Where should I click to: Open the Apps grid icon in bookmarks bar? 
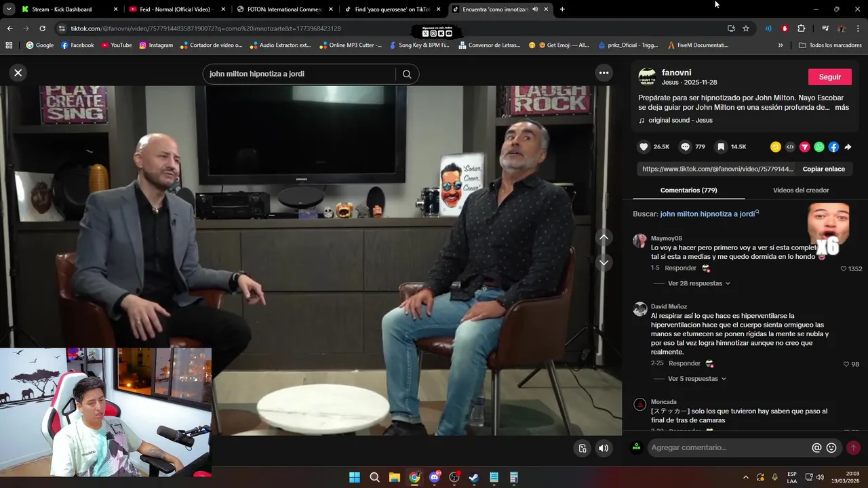(9, 45)
